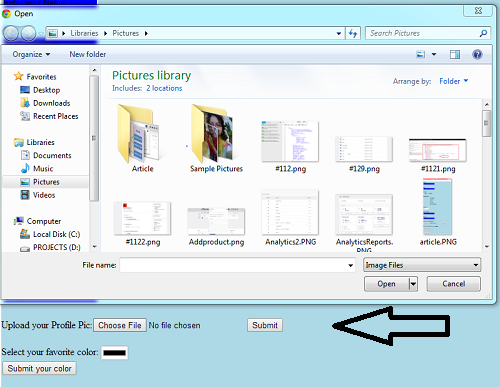500x387 pixels.
Task: Open the Music library
Action: point(43,169)
